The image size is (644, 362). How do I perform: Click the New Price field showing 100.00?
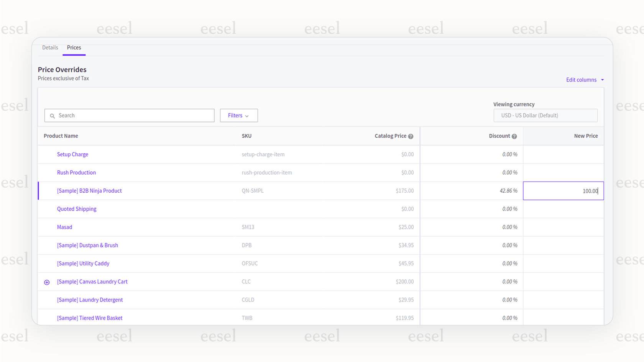coord(563,191)
